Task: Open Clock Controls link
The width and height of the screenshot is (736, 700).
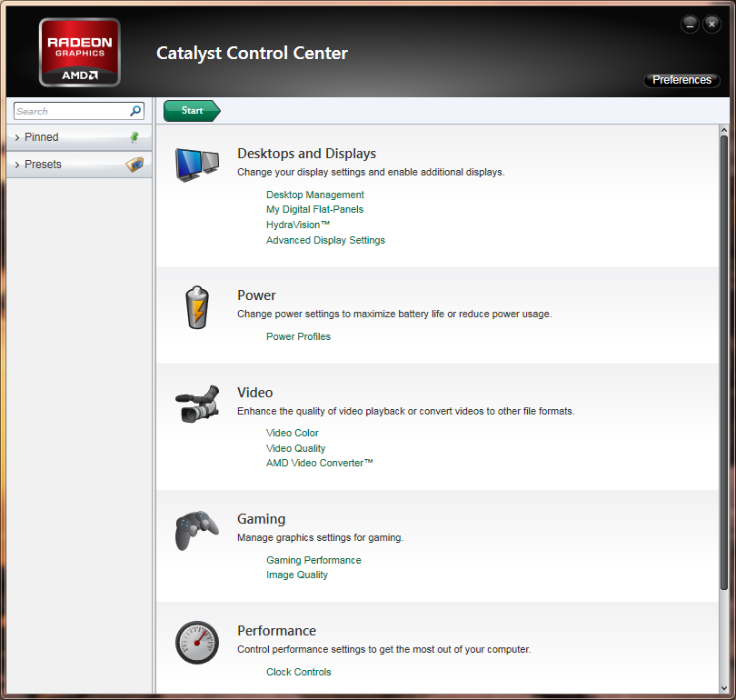Action: (x=299, y=672)
